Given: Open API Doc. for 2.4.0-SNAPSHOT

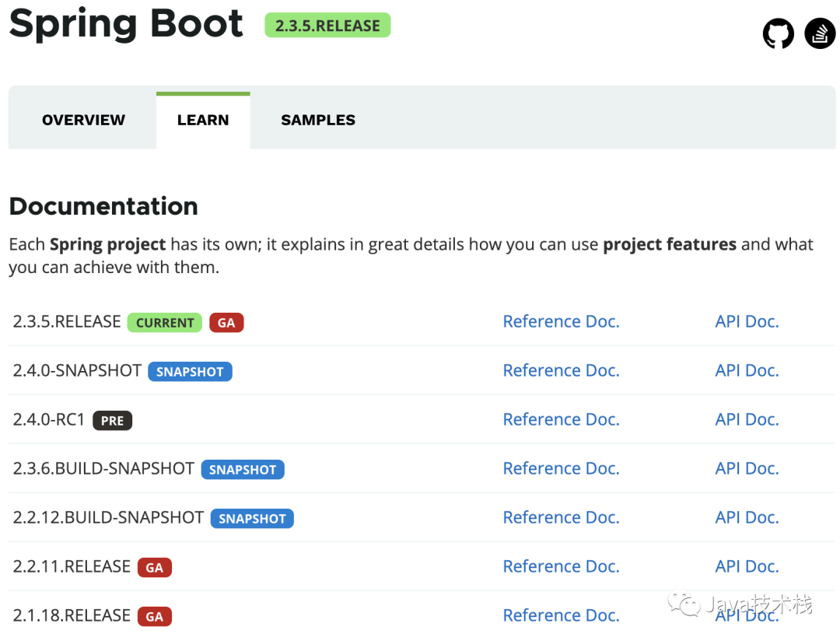Looking at the screenshot, I should point(747,370).
